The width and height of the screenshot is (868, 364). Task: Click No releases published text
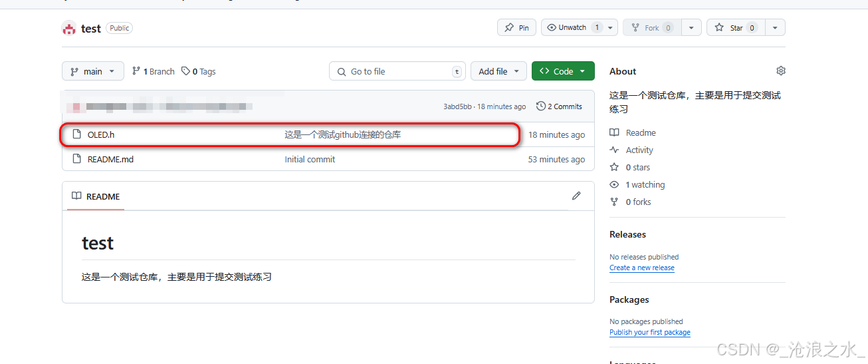(644, 257)
